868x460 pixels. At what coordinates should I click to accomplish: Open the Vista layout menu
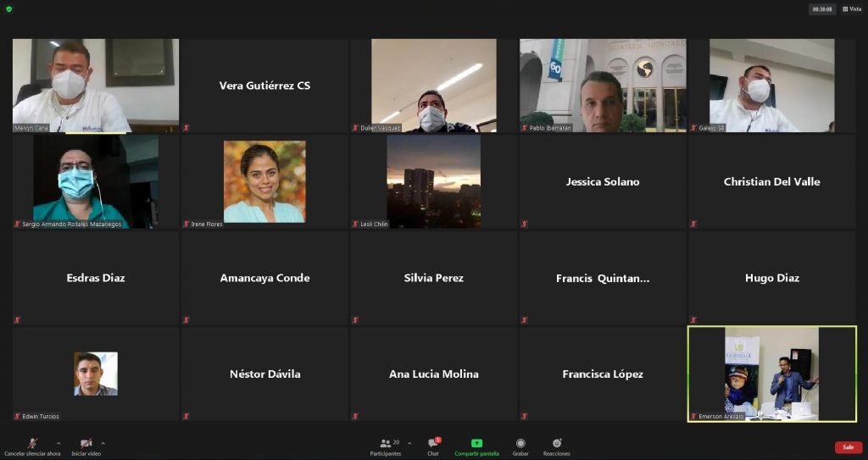[851, 9]
